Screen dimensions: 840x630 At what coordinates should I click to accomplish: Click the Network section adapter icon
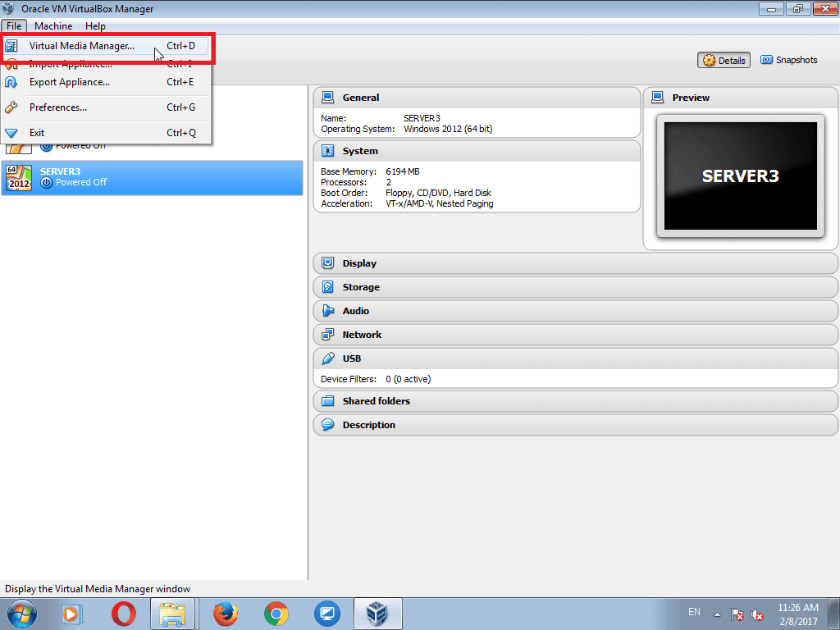(327, 335)
